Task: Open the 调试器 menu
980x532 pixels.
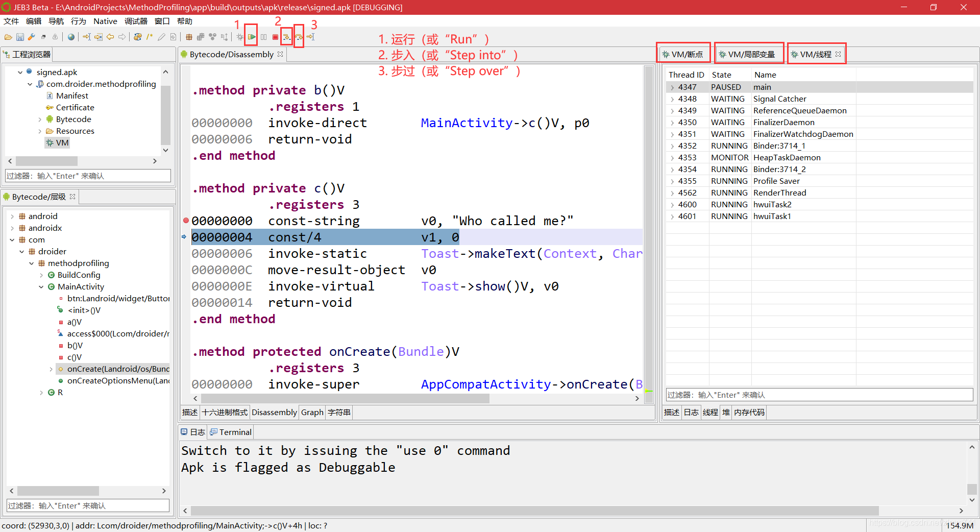Action: tap(136, 21)
